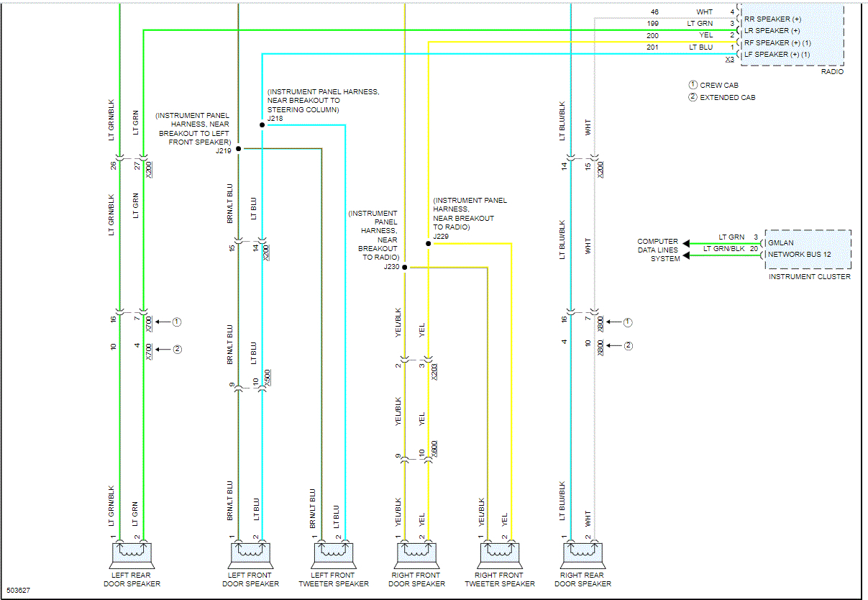868x600 pixels.
Task: Click the RIGHT FRONT TWEETER SPEAKER caption
Action: (500, 580)
